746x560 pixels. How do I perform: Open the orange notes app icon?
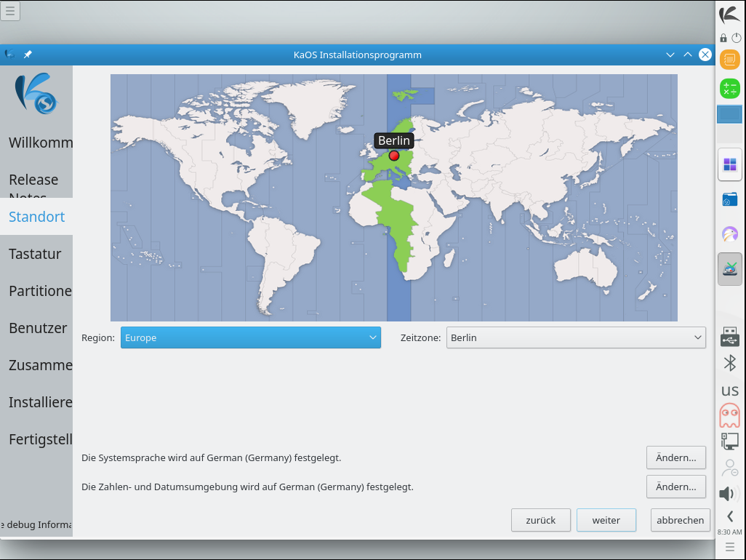pyautogui.click(x=729, y=59)
